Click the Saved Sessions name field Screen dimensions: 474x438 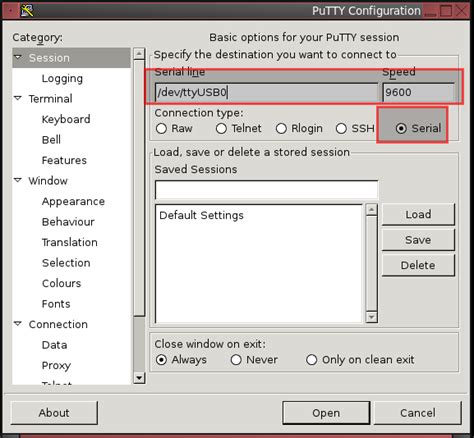point(266,190)
